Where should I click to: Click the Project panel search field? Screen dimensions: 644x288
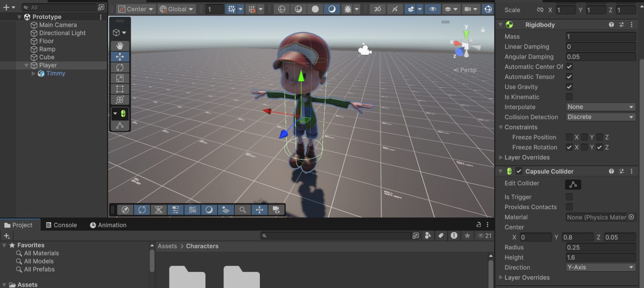(337, 236)
